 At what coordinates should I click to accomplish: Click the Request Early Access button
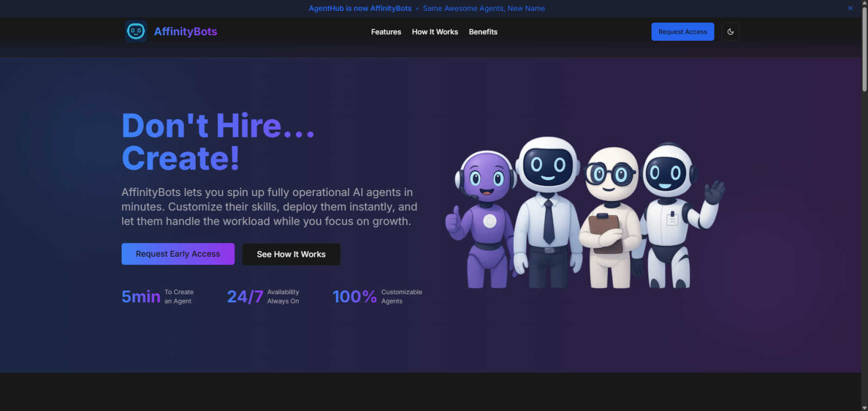pyautogui.click(x=178, y=254)
